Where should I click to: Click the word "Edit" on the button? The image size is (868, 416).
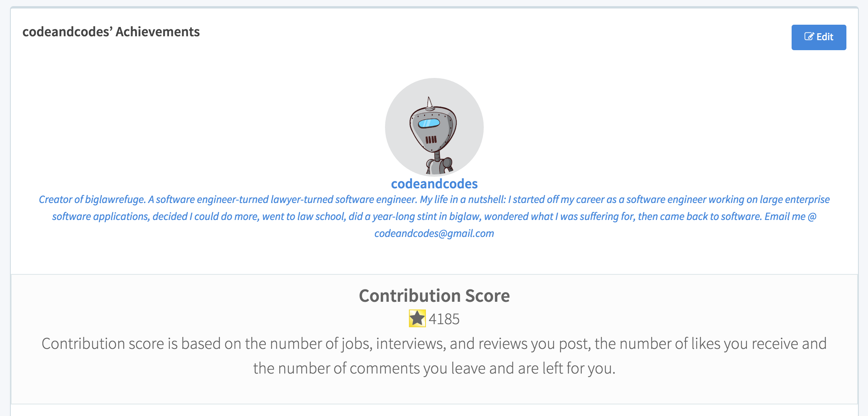click(825, 37)
